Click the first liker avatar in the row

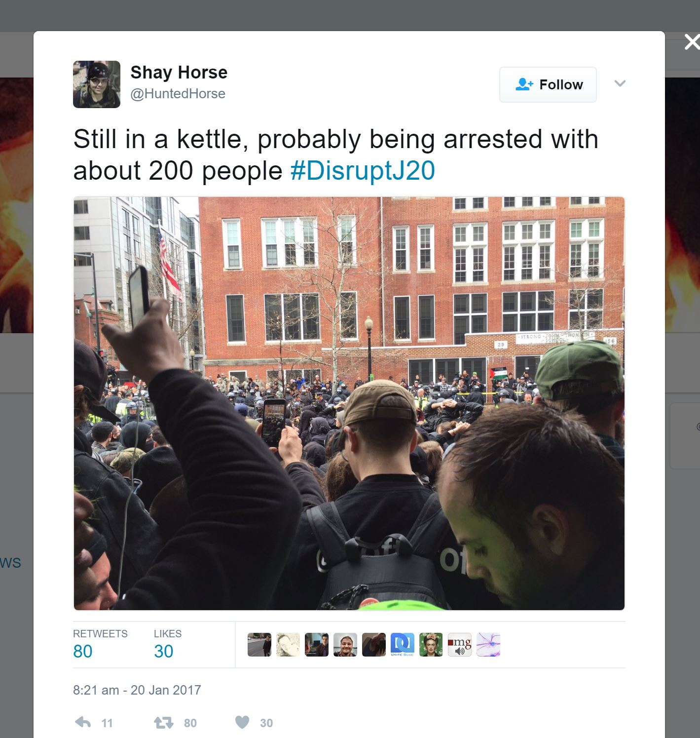259,645
